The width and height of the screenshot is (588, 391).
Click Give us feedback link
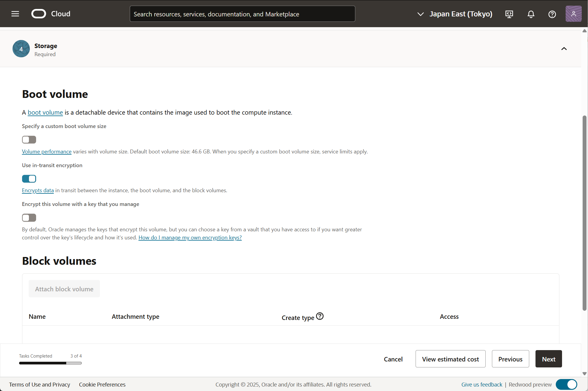(482, 384)
